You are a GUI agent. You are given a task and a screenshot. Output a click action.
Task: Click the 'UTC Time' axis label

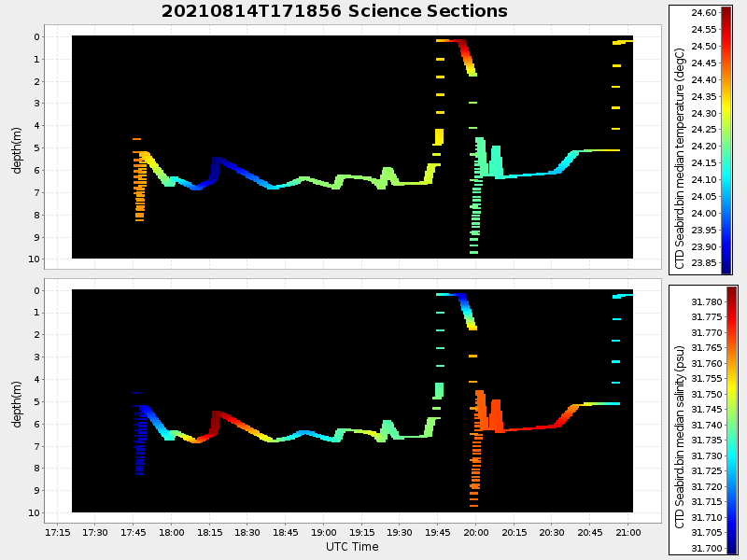click(x=352, y=547)
